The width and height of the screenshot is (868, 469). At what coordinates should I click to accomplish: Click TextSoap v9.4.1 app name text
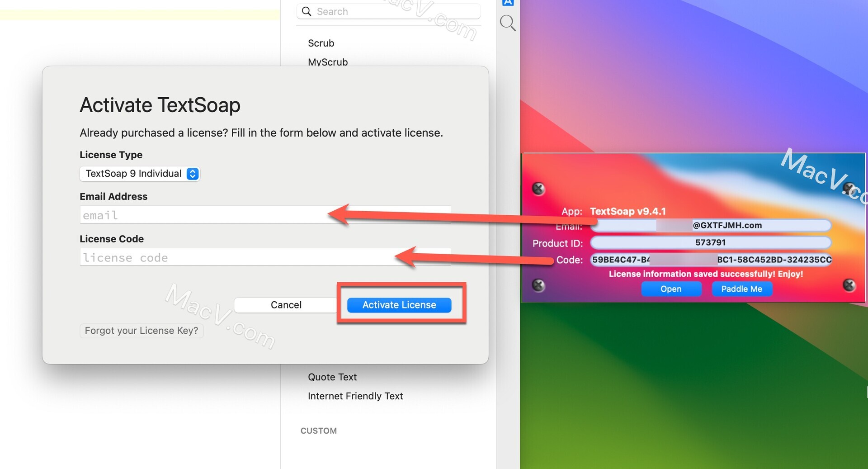[627, 211]
